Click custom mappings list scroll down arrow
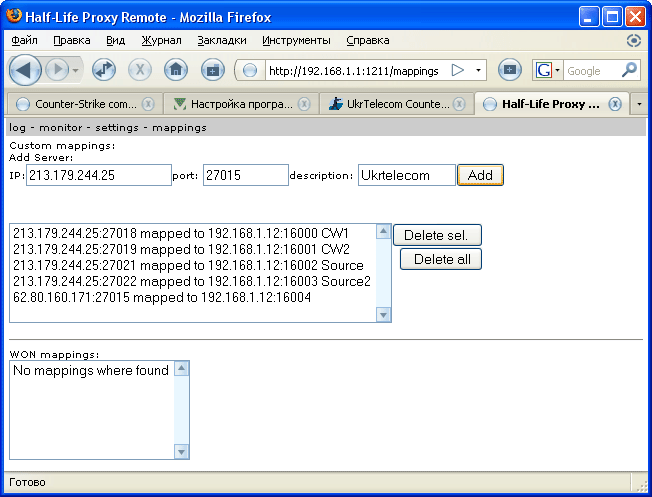This screenshot has height=497, width=652. (x=383, y=315)
